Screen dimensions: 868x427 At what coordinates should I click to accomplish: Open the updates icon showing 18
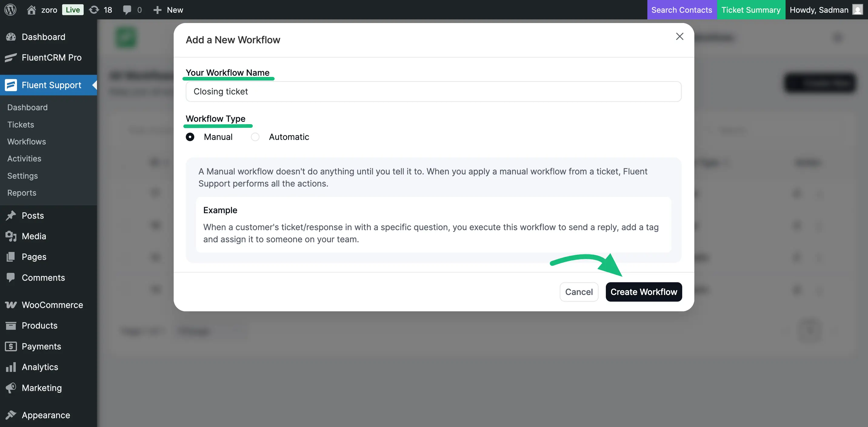point(94,10)
